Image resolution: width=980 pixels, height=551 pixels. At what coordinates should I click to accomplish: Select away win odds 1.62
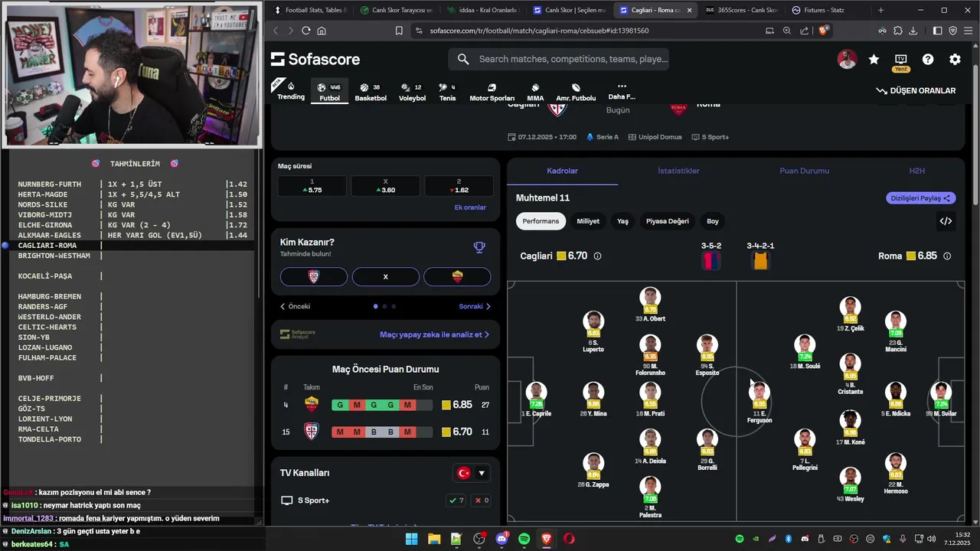[x=459, y=186]
